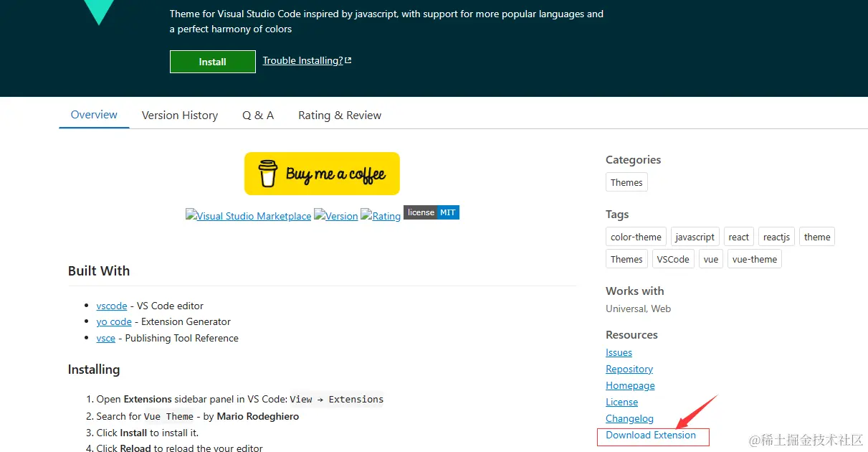The image size is (868, 452).
Task: Select the javascript tag
Action: [695, 237]
